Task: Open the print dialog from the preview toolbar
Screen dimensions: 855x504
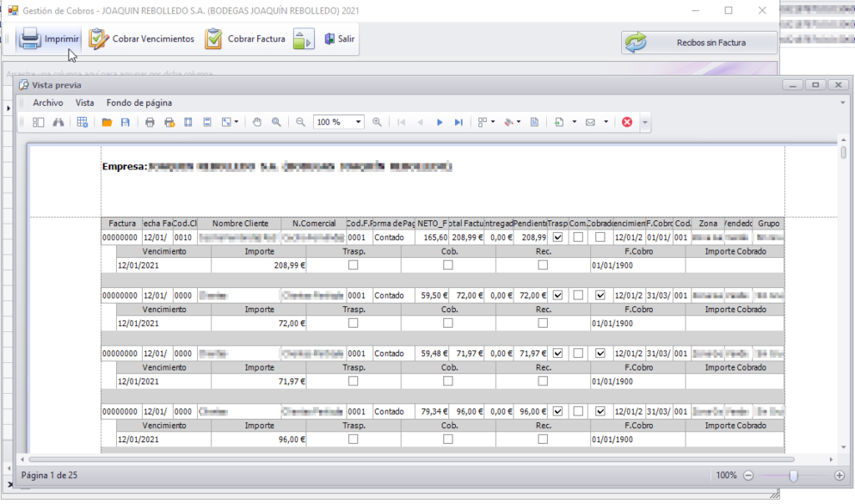Action: (150, 123)
